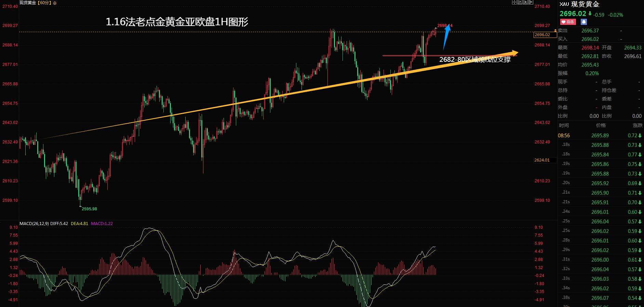Click the XAU 现货黄金 instrument title
644x307 pixels.
tap(579, 4)
